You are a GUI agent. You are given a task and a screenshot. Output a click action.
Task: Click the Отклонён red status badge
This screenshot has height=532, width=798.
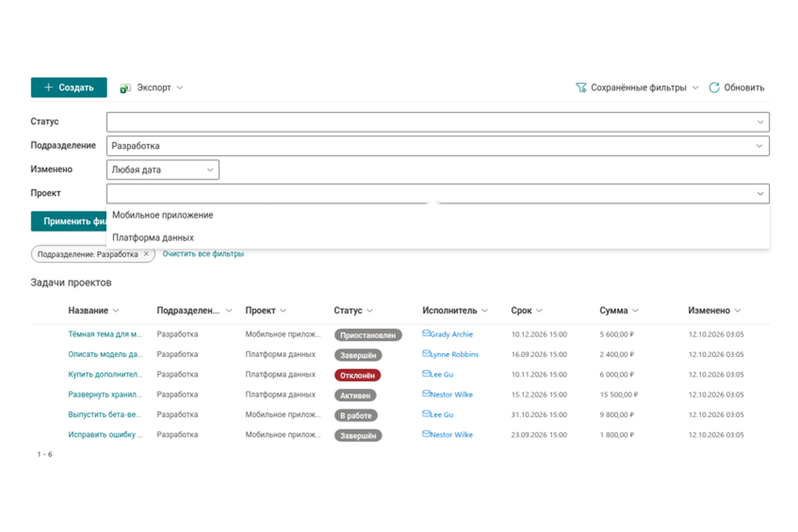(357, 375)
